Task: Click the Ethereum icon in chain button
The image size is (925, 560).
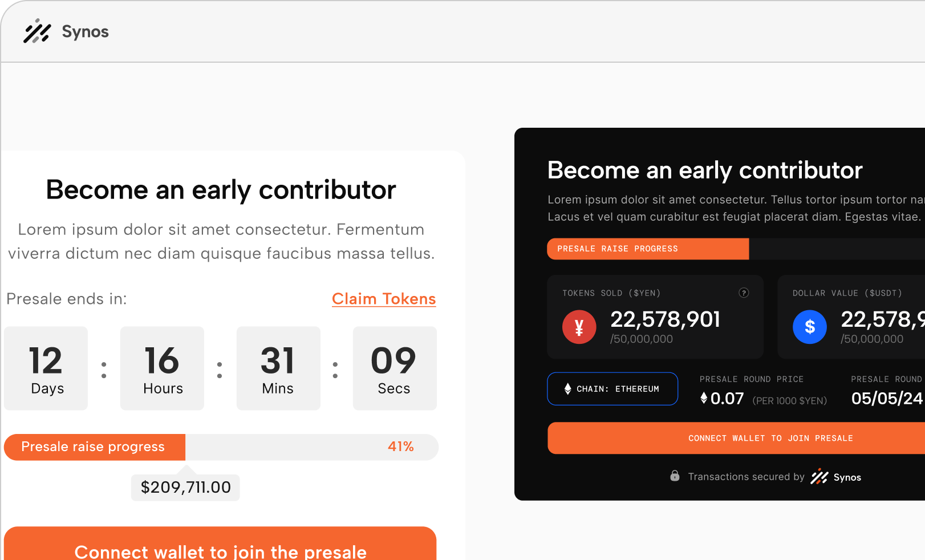Action: 567,389
